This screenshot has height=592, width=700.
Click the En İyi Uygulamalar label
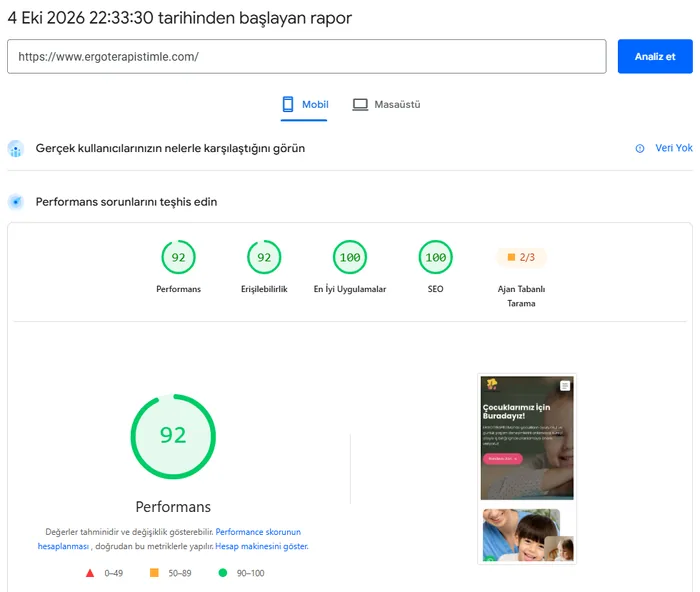point(350,289)
